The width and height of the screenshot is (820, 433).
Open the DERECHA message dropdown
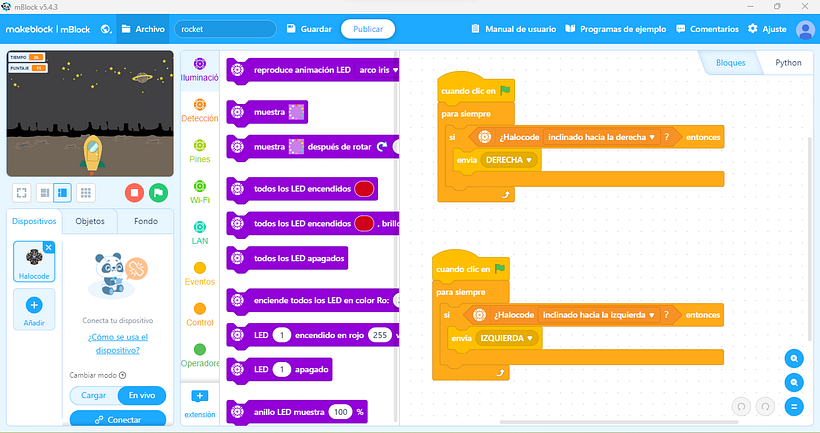[x=510, y=160]
